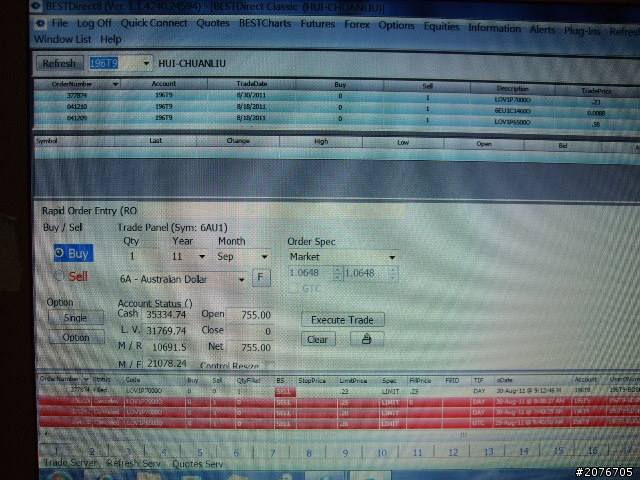This screenshot has height=480, width=640.
Task: Open the Quick Connect menu
Action: click(x=153, y=23)
